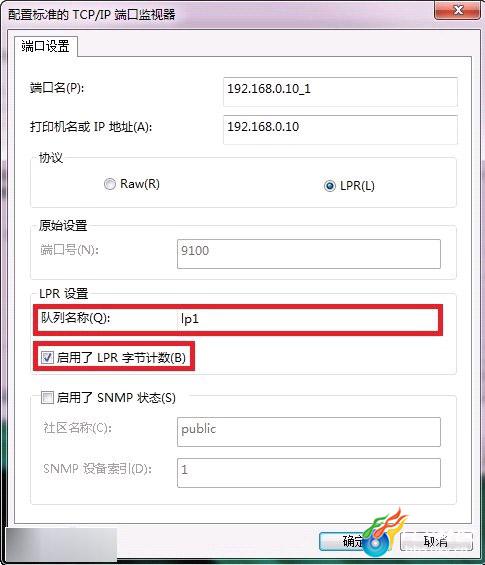Click the 社区名称(C) field showing public
485x565 pixels.
point(309,432)
